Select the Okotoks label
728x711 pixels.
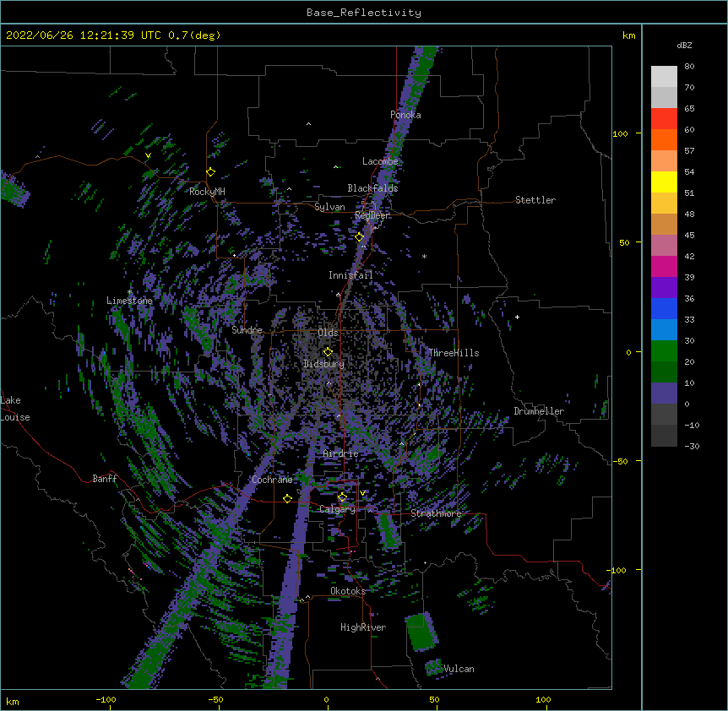pos(348,591)
